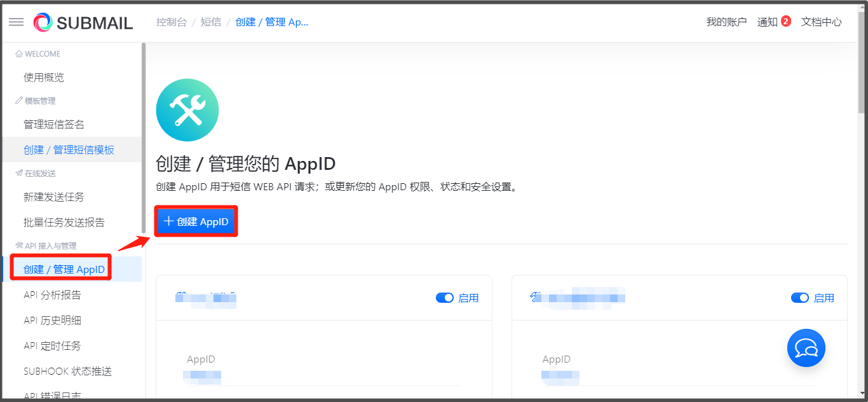Click the description text about 短信 WEB API
Screen dimensions: 868x402
click(x=338, y=188)
